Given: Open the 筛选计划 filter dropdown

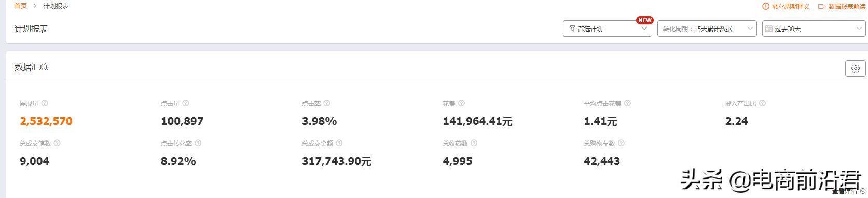Looking at the screenshot, I should (607, 29).
